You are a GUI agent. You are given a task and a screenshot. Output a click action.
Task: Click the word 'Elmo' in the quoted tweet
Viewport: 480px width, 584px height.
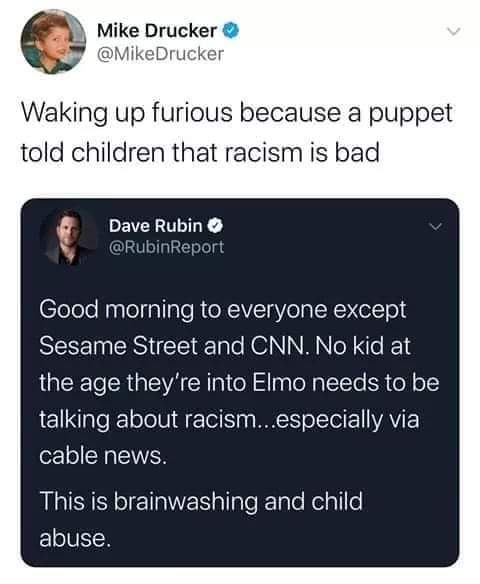click(279, 383)
